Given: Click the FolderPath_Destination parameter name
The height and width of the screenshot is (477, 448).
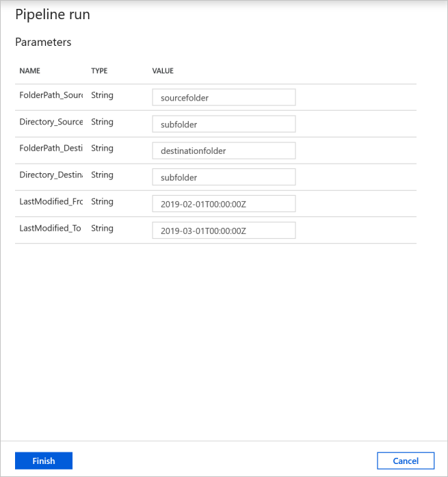Looking at the screenshot, I should click(51, 149).
